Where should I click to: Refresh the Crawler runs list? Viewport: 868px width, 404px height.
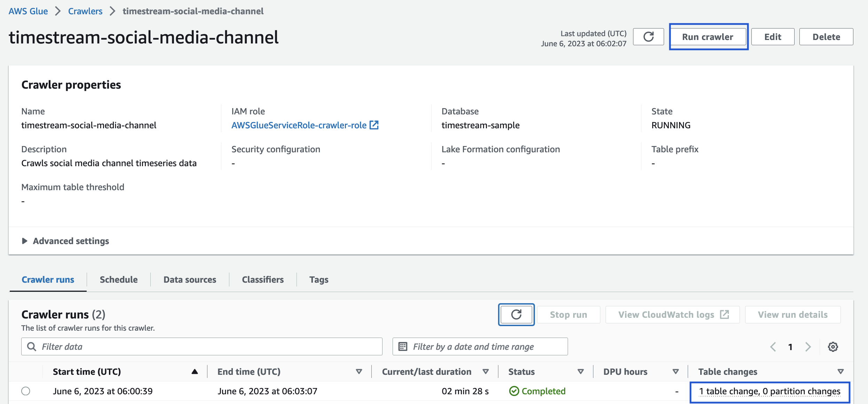point(516,315)
